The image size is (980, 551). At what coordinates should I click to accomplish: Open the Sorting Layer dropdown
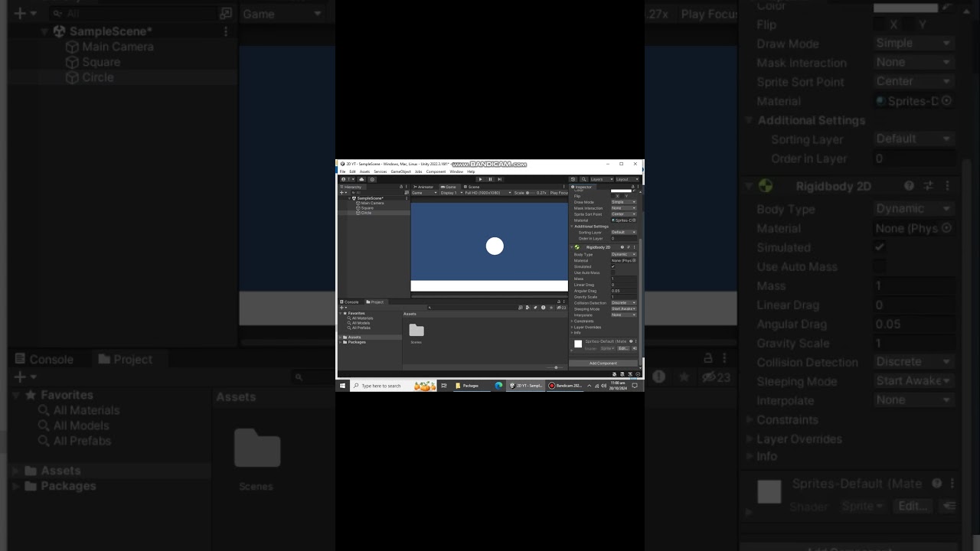(624, 232)
